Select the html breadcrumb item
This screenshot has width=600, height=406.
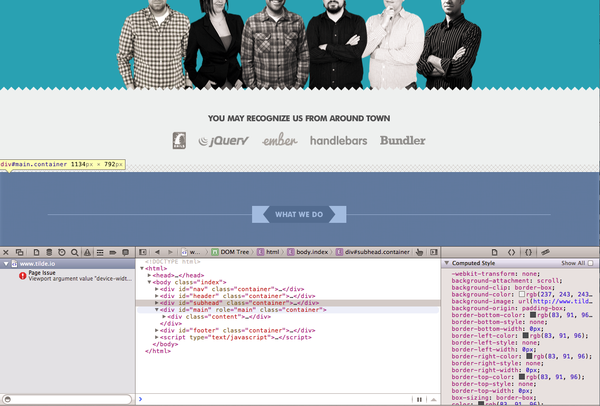269,252
